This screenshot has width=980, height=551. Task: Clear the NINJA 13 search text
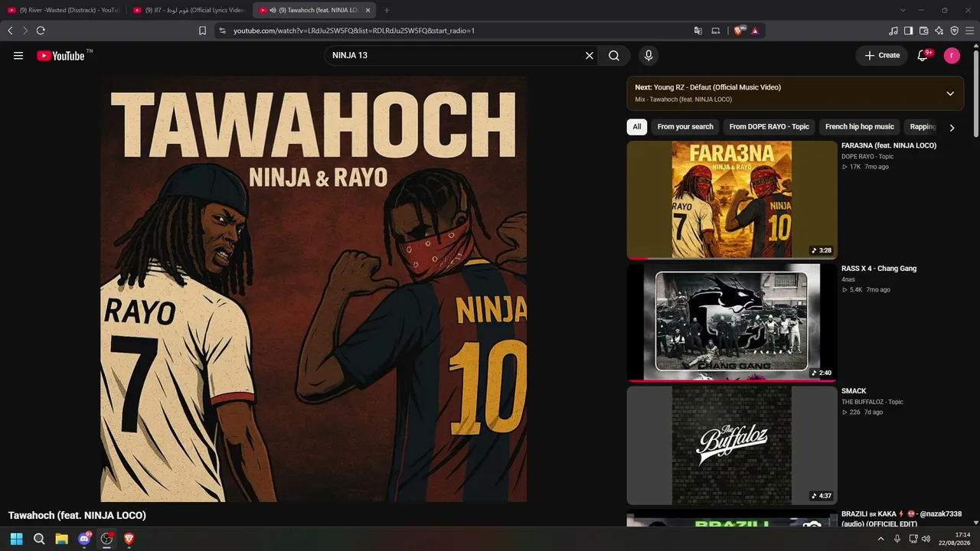click(x=590, y=55)
